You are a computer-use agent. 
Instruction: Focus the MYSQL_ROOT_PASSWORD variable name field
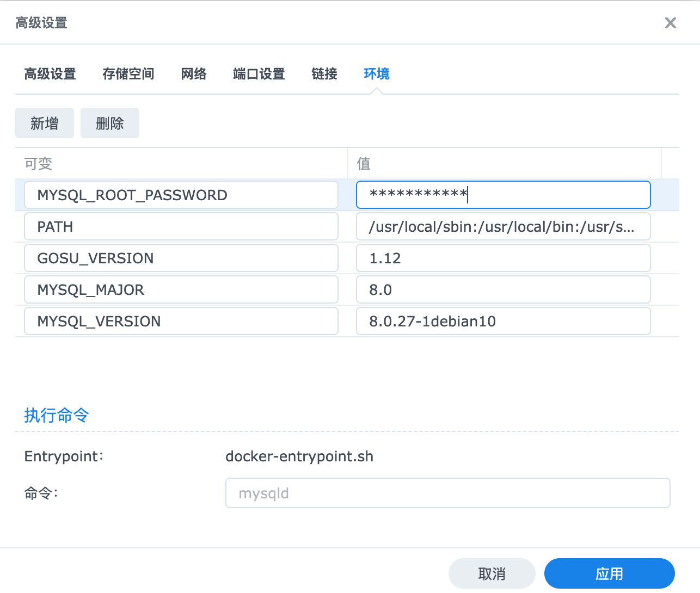click(181, 195)
